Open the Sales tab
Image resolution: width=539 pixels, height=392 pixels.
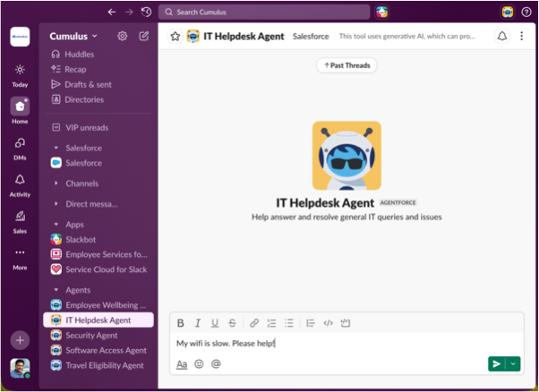tap(20, 222)
